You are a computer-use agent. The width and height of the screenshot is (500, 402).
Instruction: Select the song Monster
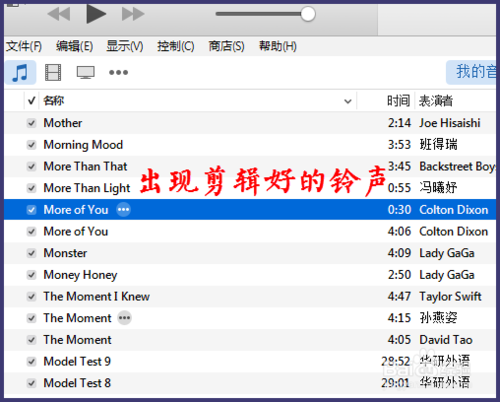coord(65,253)
